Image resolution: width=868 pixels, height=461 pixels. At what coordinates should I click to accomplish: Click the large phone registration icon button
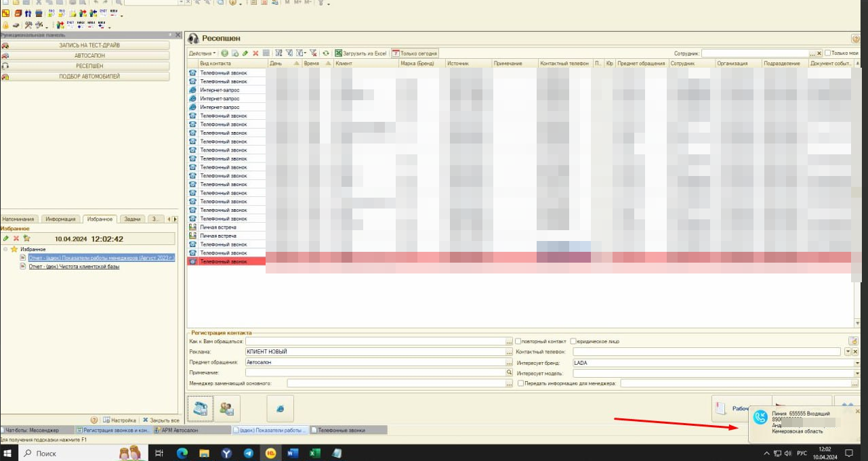click(x=201, y=408)
